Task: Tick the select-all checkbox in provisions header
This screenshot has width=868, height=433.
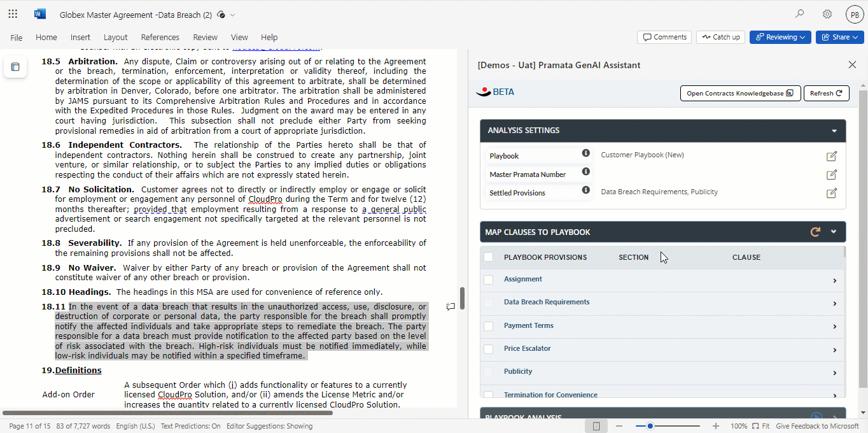Action: pyautogui.click(x=488, y=257)
